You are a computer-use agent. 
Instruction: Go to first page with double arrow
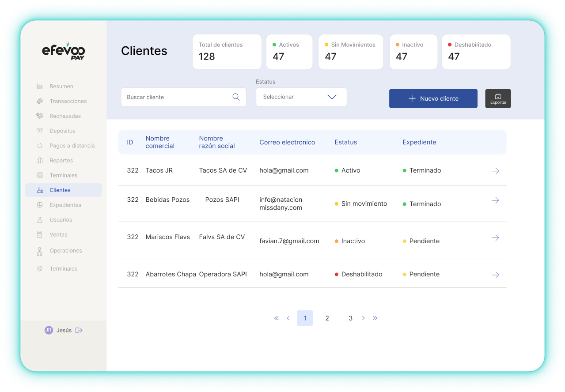click(x=277, y=318)
